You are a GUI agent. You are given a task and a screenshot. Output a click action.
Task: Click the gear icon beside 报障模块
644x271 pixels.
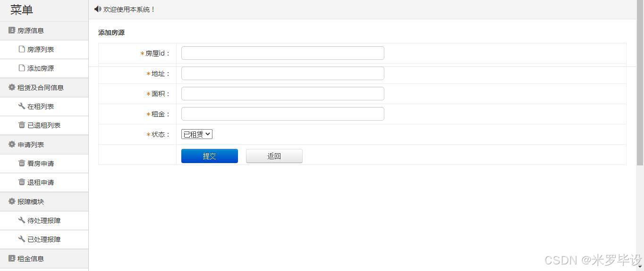point(12,201)
